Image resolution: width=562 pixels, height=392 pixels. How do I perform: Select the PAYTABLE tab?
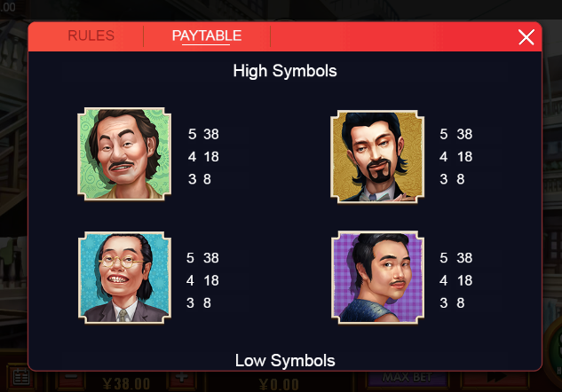click(x=207, y=35)
